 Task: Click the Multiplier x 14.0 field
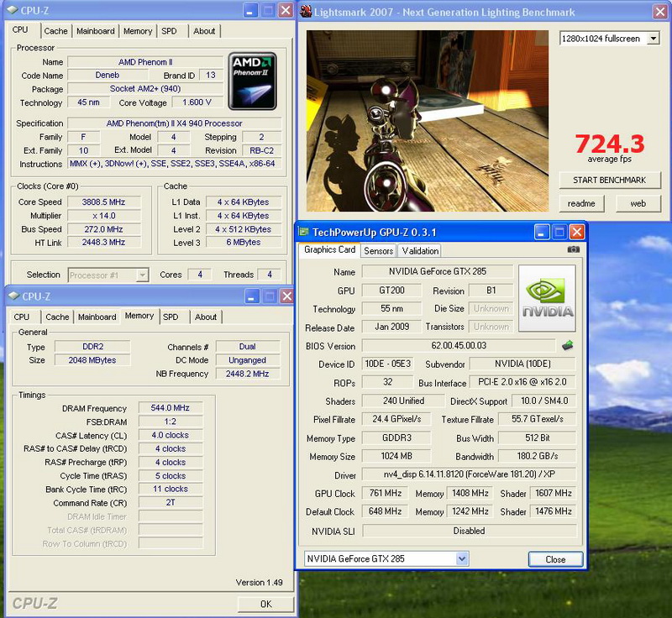(x=103, y=216)
